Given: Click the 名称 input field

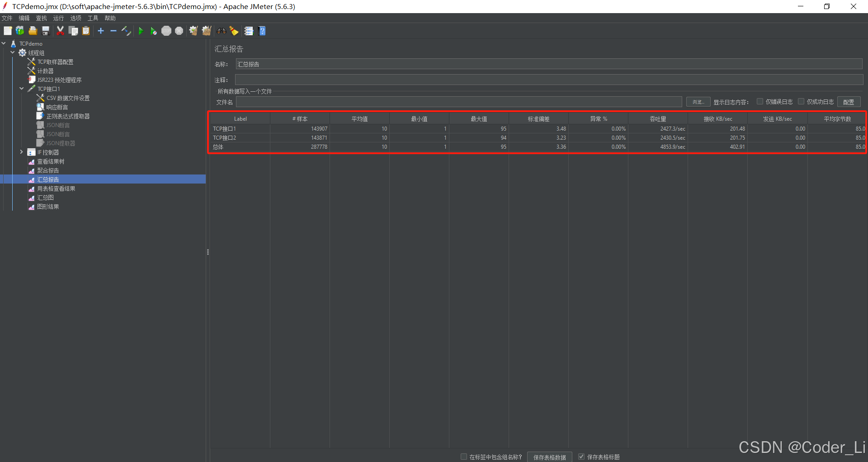Looking at the screenshot, I should pyautogui.click(x=549, y=64).
